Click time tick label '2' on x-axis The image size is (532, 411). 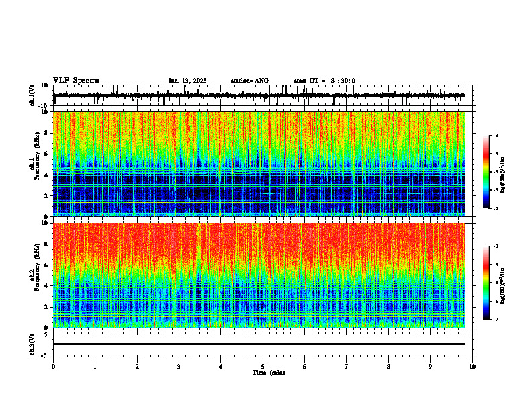point(137,367)
